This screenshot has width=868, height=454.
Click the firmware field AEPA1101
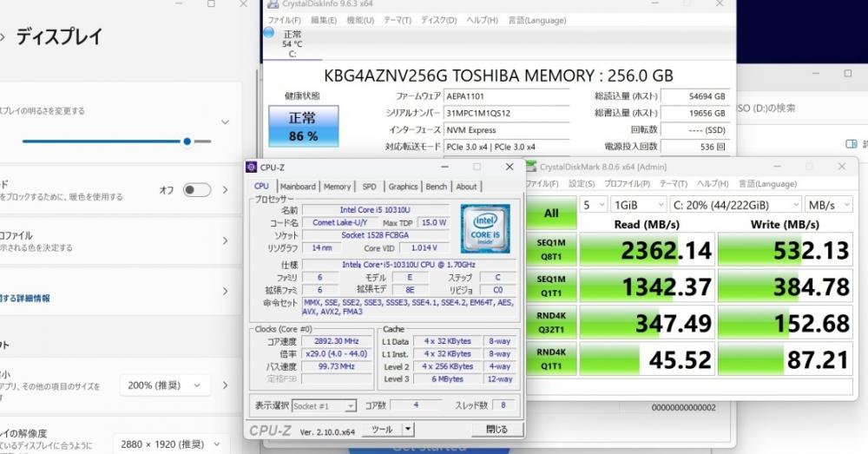pos(507,96)
